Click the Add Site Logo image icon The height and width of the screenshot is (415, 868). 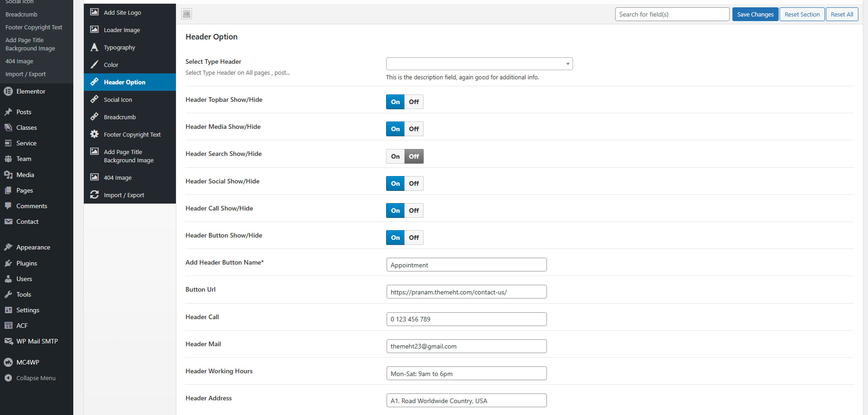pos(94,12)
